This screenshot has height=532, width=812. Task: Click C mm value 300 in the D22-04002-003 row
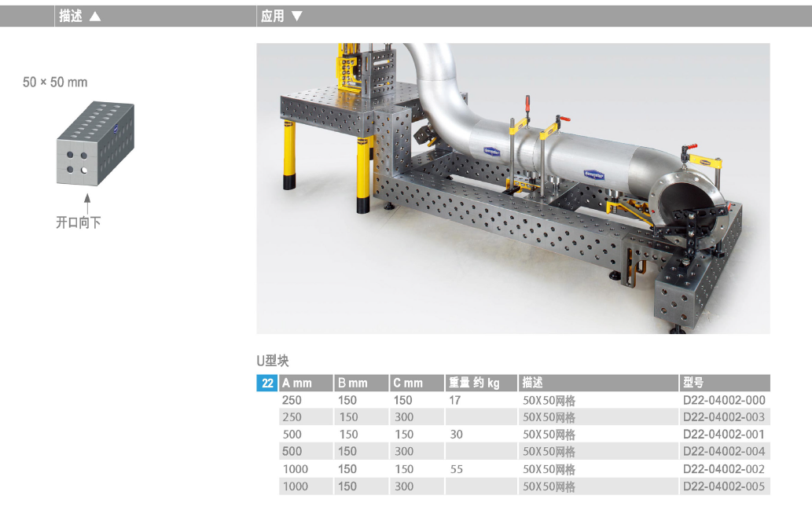point(404,417)
